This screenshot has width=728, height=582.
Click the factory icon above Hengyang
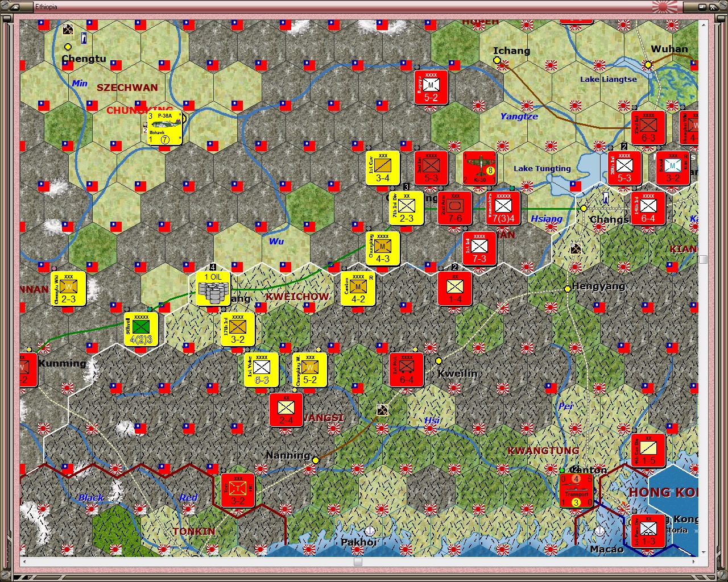click(576, 248)
